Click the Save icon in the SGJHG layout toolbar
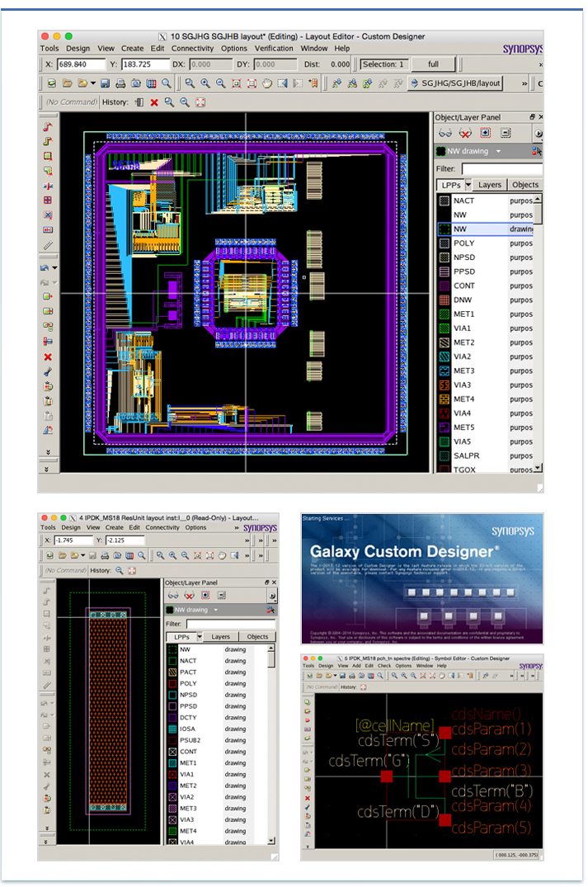 pyautogui.click(x=105, y=83)
